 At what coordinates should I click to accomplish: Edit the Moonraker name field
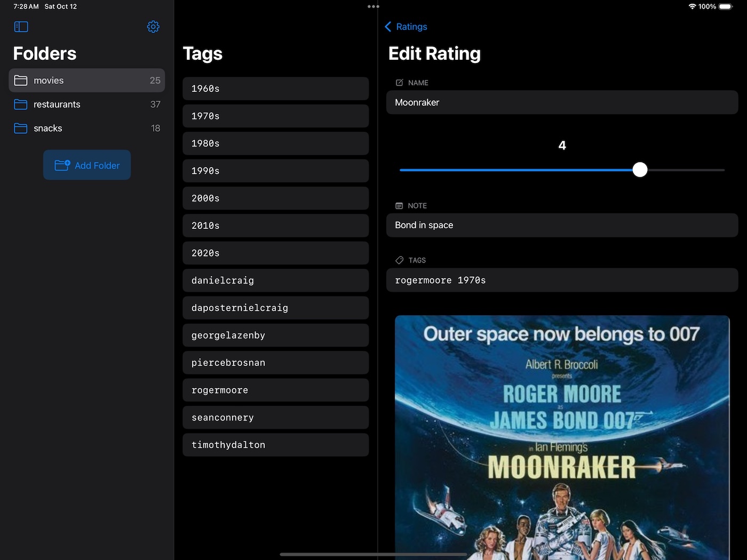(x=561, y=102)
